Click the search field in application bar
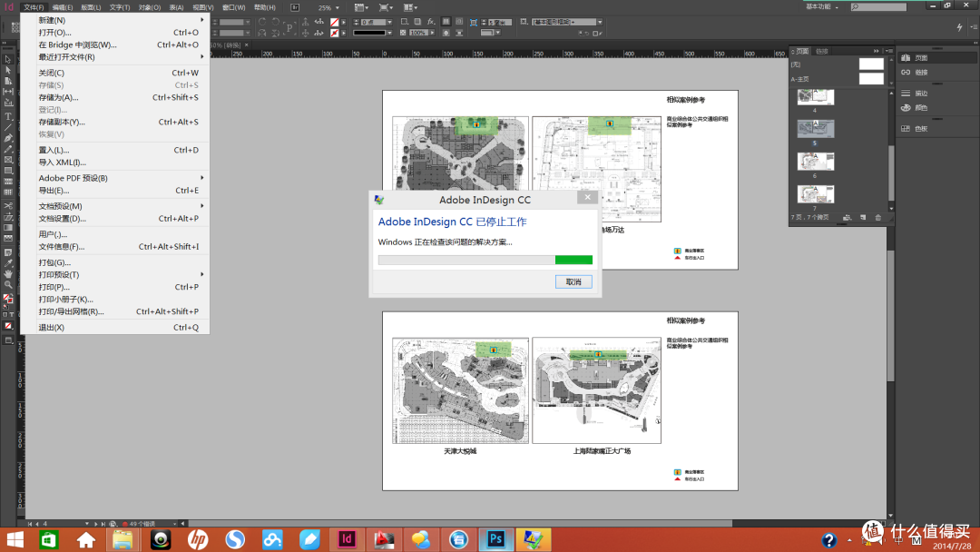This screenshot has height=552, width=980. 878,7
